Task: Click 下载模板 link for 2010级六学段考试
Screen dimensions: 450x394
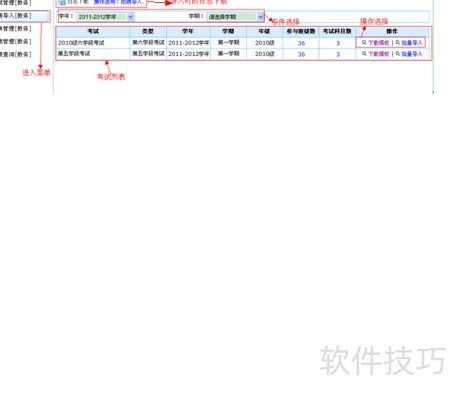Action: pos(379,43)
